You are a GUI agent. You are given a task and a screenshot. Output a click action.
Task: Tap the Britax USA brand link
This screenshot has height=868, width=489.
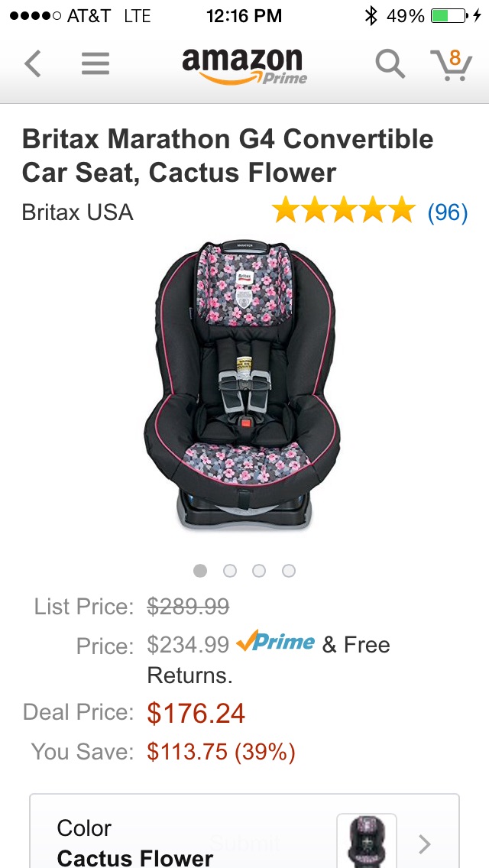click(77, 212)
